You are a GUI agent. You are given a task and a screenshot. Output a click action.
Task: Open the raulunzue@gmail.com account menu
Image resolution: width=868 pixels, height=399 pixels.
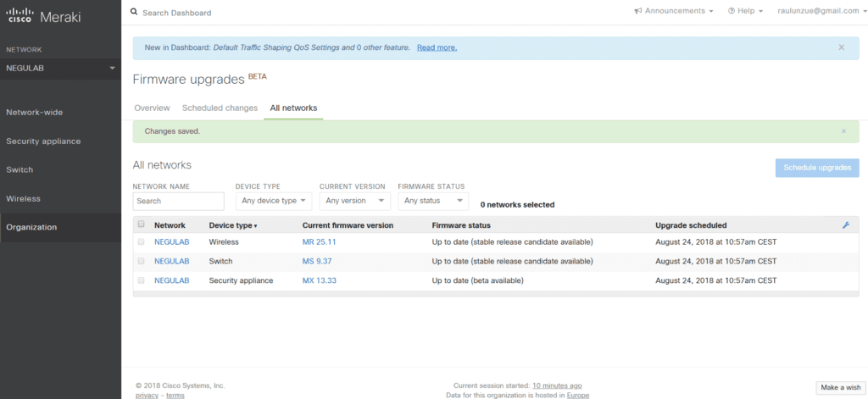[x=822, y=11]
